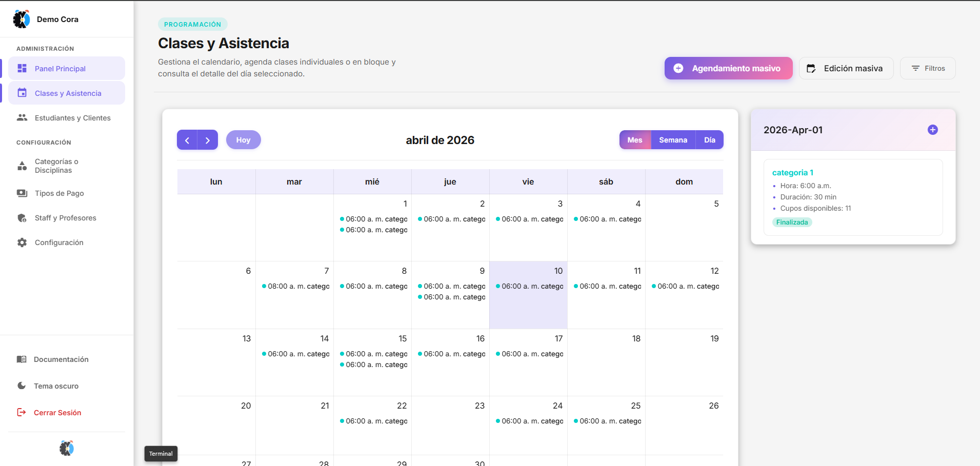
Task: Open the Staff y Profesores icon
Action: tap(22, 217)
